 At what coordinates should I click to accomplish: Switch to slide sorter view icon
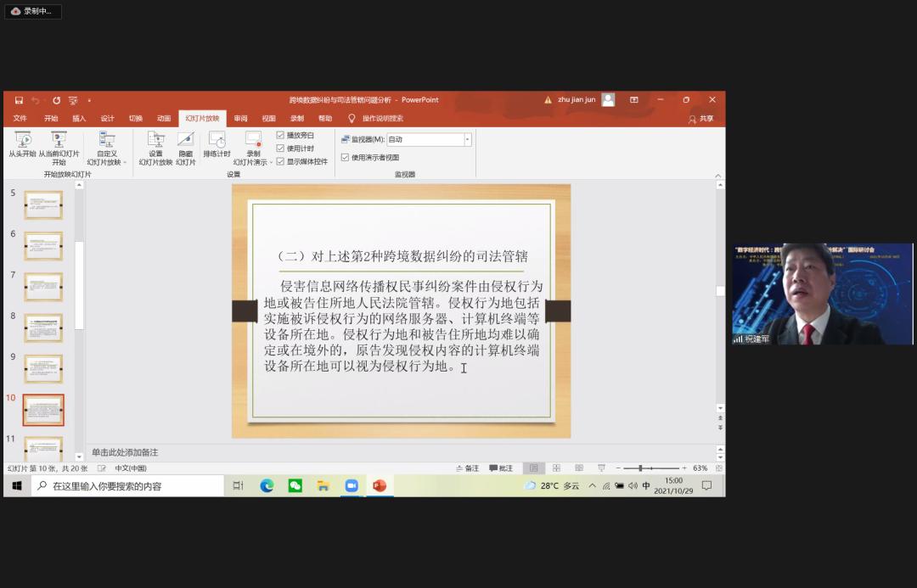pyautogui.click(x=556, y=468)
